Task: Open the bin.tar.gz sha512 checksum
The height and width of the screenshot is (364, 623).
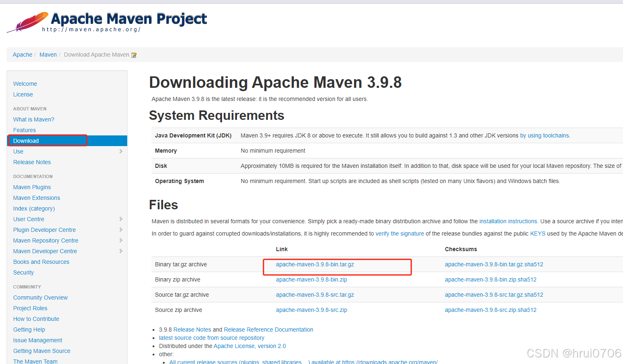Action: [x=494, y=264]
